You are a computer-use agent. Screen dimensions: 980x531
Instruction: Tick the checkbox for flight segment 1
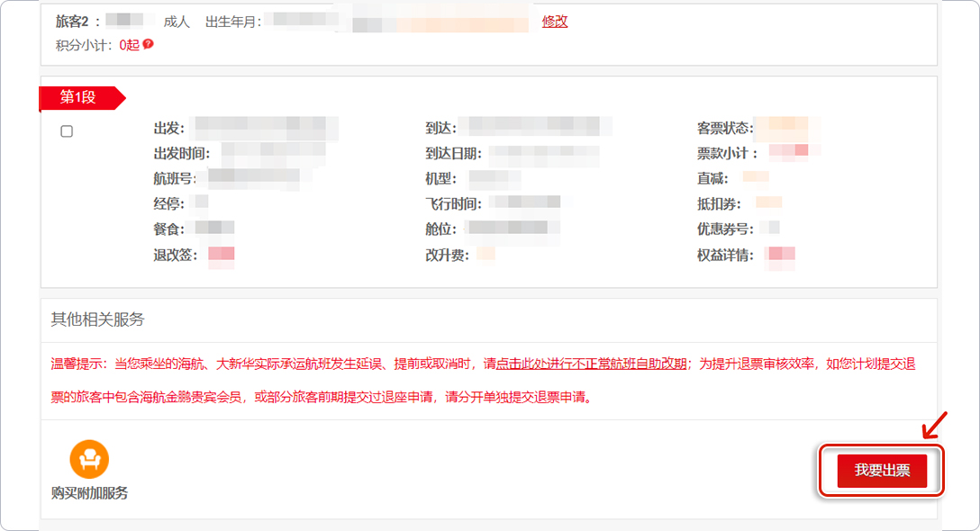(67, 131)
